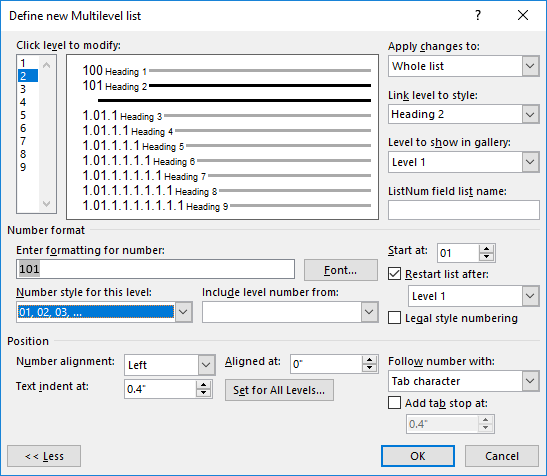
Task: Open the Apply changes to dropdown
Action: (530, 66)
